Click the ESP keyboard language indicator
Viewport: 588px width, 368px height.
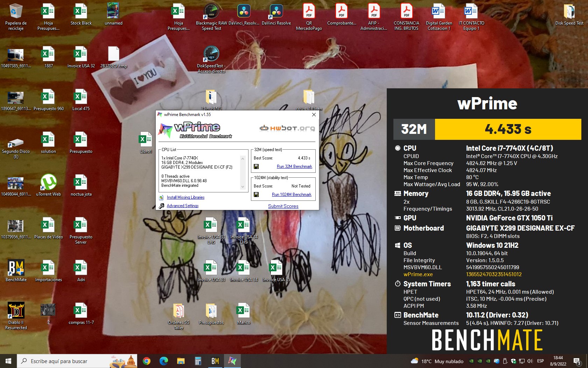540,361
